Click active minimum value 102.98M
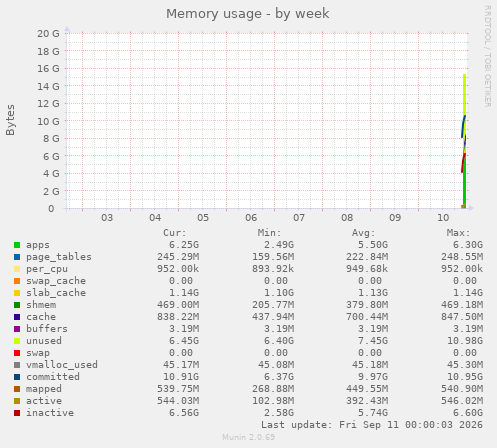This screenshot has width=497, height=448. click(x=273, y=401)
